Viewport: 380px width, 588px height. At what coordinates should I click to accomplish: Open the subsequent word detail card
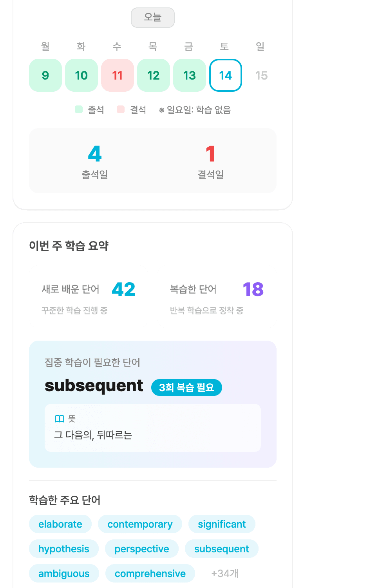(153, 404)
